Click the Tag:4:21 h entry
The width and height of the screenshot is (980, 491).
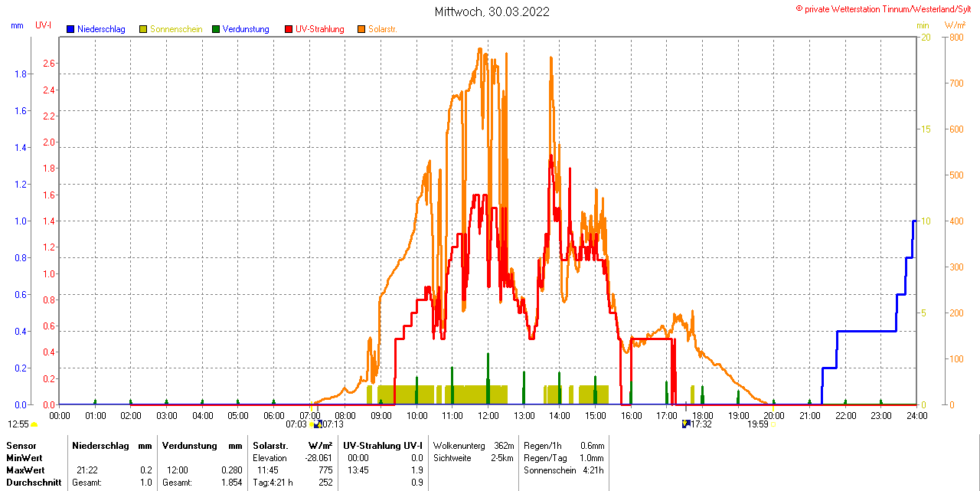click(x=273, y=483)
